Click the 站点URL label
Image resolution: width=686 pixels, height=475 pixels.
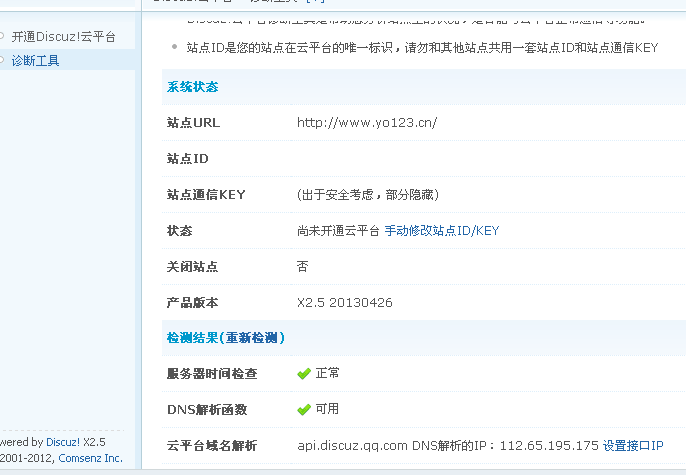pyautogui.click(x=193, y=122)
